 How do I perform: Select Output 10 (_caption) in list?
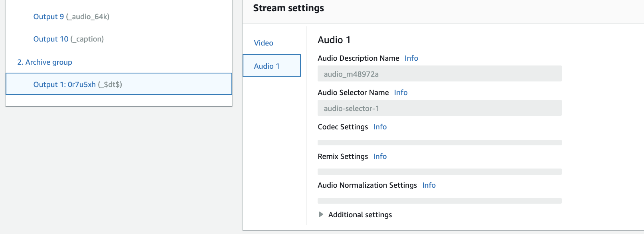68,39
